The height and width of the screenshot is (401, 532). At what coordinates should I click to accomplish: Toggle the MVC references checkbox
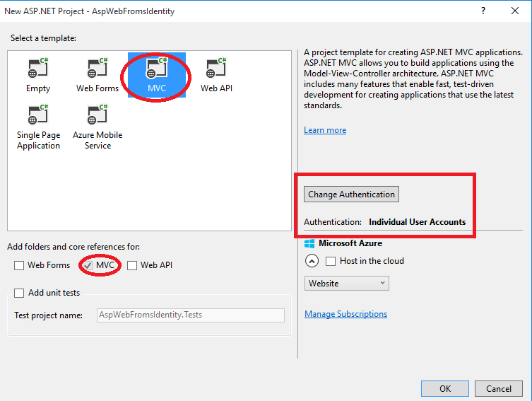(x=88, y=265)
